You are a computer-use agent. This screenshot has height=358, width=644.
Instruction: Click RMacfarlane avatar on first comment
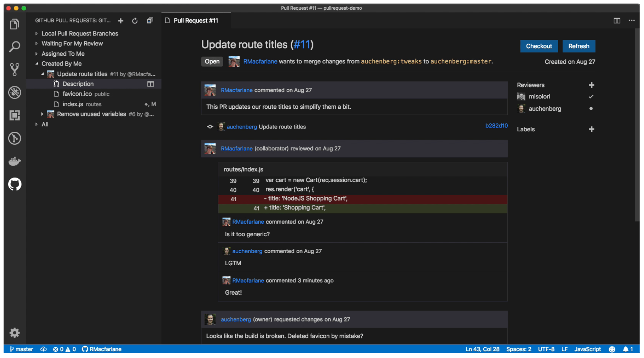[x=210, y=90]
